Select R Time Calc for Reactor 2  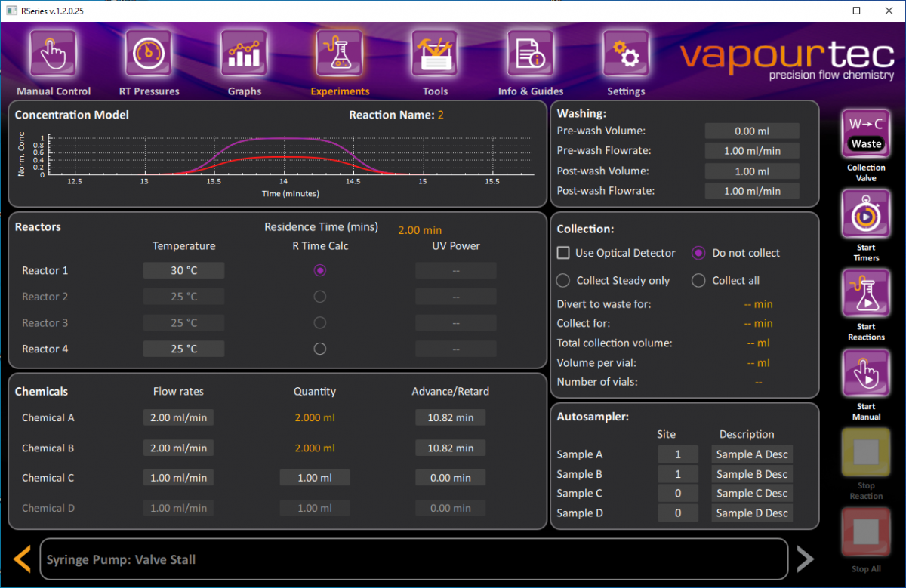(319, 296)
